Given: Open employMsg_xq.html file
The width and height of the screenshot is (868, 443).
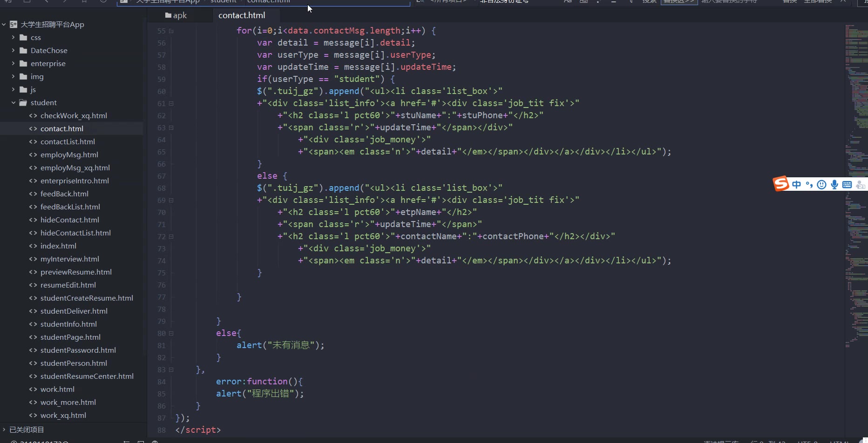Looking at the screenshot, I should point(75,168).
